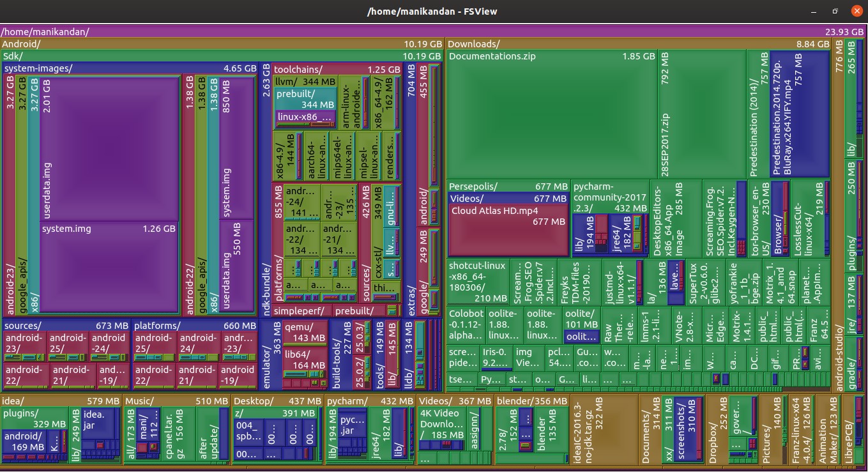868x472 pixels.
Task: Select the /home/manikandan/ root header
Action: [x=433, y=31]
